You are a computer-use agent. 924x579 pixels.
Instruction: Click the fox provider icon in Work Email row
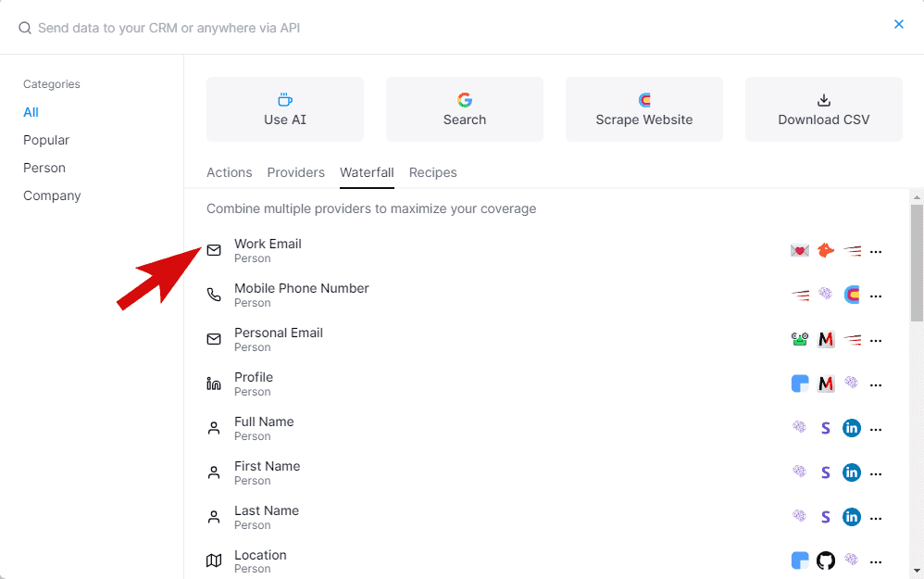(826, 251)
